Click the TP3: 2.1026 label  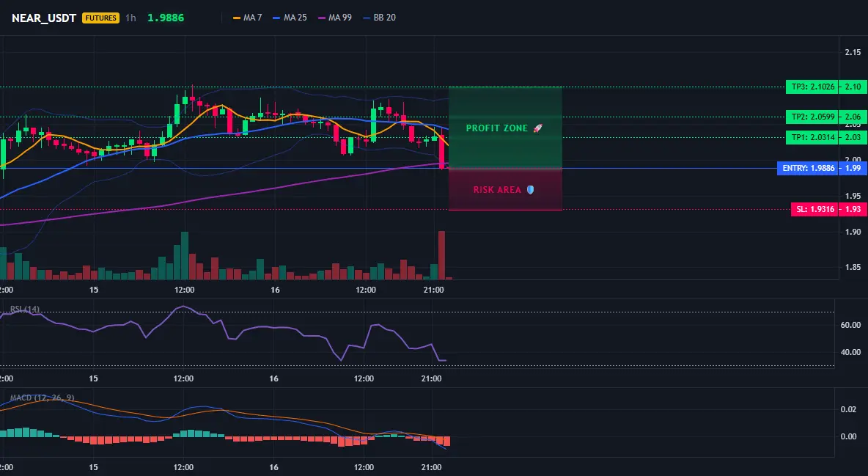[812, 87]
